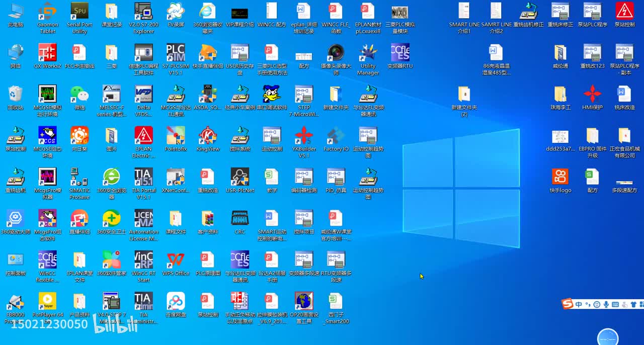Select the KingView desktop icon
This screenshot has height=345, width=644.
click(x=208, y=136)
